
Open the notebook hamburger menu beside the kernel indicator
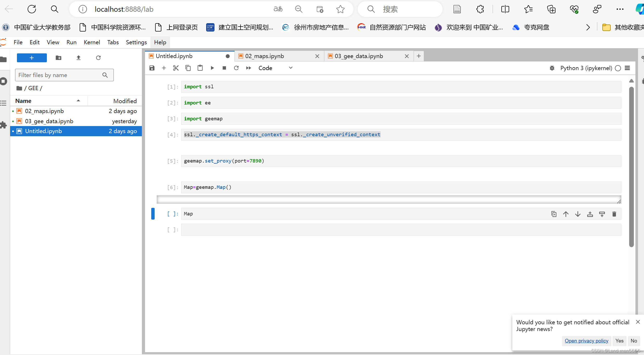[x=627, y=68]
